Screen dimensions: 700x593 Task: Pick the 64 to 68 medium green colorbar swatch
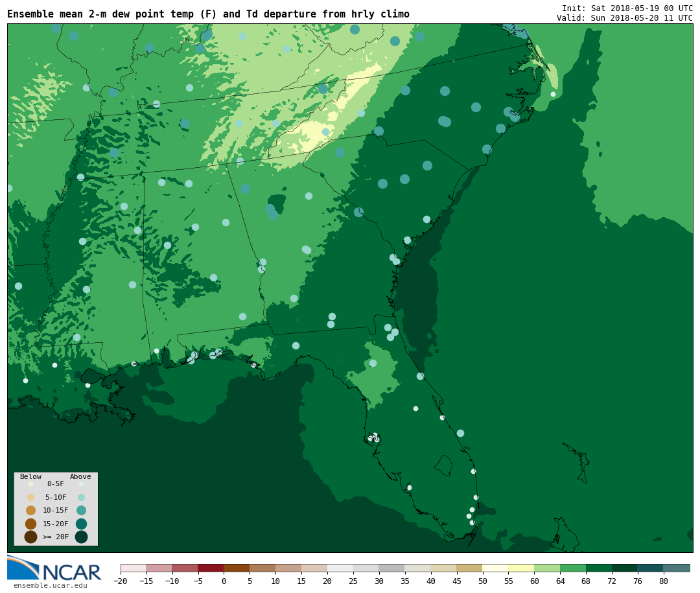[x=574, y=568]
